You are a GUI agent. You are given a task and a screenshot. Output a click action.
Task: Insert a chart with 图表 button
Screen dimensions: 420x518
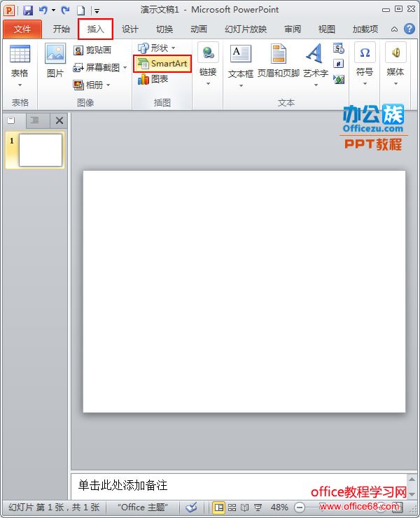pyautogui.click(x=153, y=79)
